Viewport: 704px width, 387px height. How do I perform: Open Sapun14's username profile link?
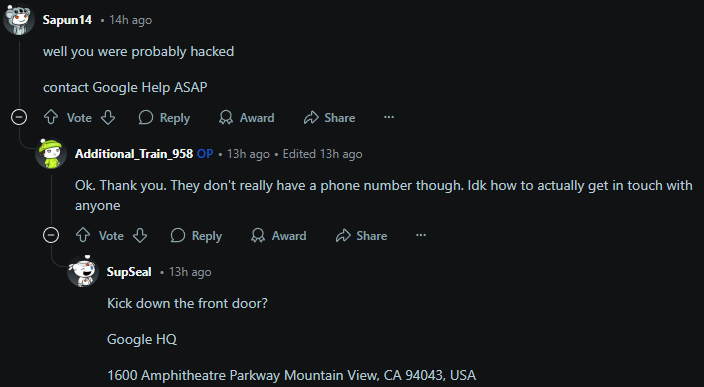coord(67,20)
